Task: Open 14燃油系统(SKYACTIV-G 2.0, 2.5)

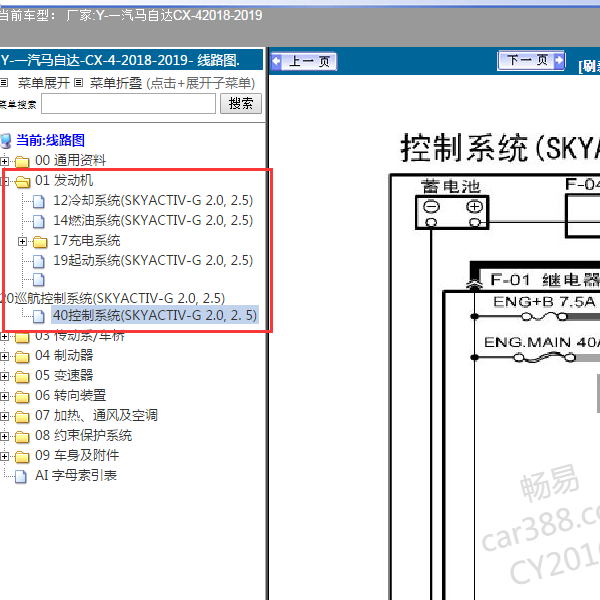Action: 153,220
